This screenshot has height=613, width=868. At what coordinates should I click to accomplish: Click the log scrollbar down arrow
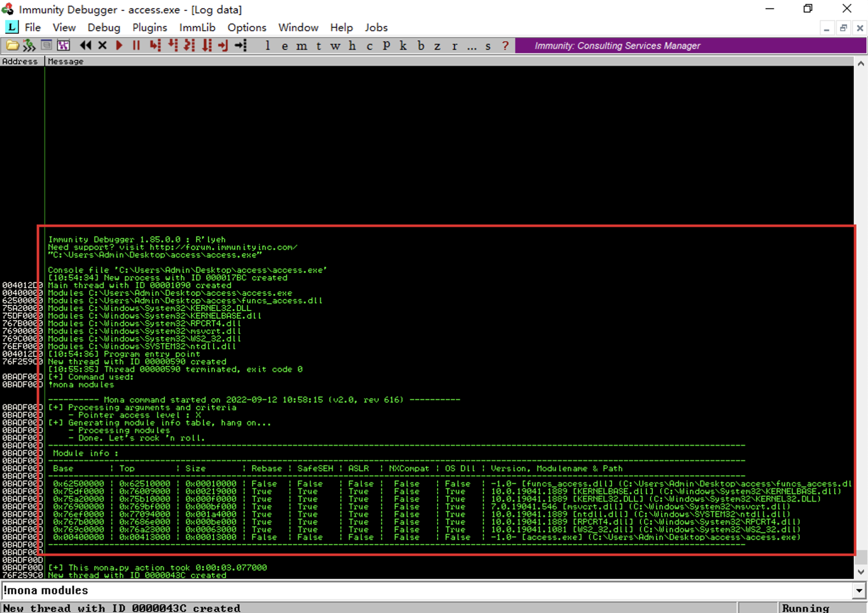tap(861, 572)
